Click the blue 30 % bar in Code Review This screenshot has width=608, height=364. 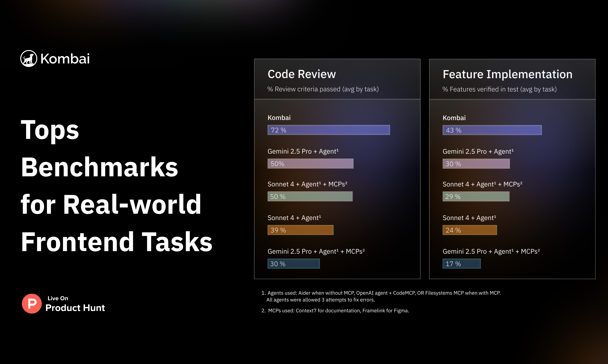point(294,264)
